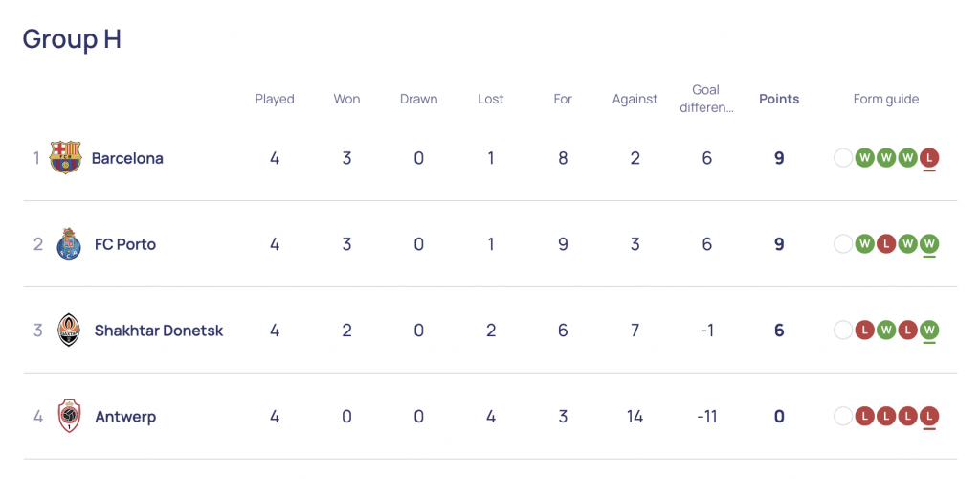Click the Form guide column header
The height and width of the screenshot is (479, 980).
886,99
